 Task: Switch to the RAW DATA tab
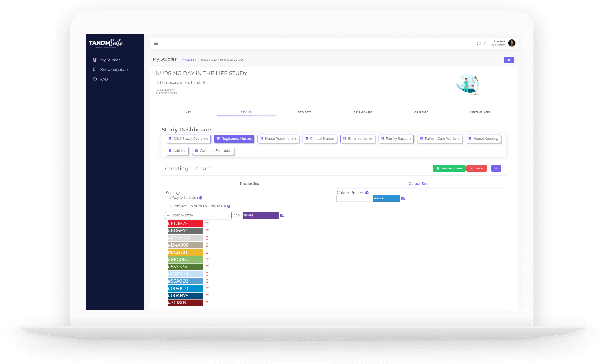[x=305, y=112]
